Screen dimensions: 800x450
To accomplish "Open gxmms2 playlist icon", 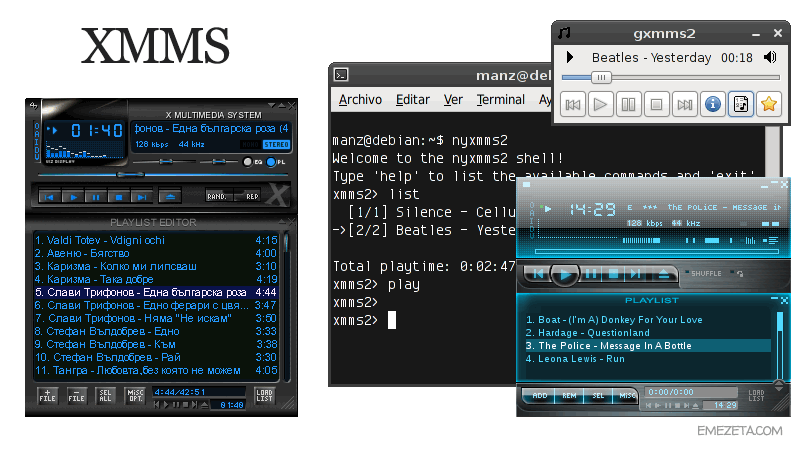I will point(741,105).
